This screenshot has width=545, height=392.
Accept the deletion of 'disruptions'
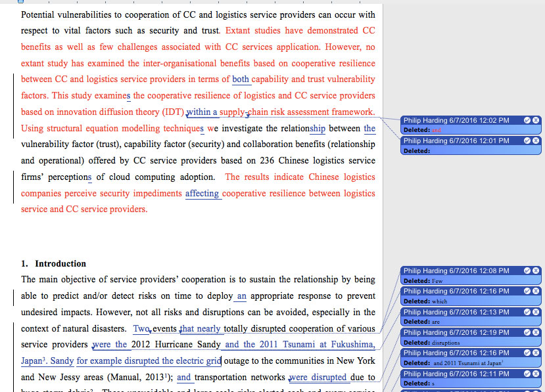(x=527, y=332)
